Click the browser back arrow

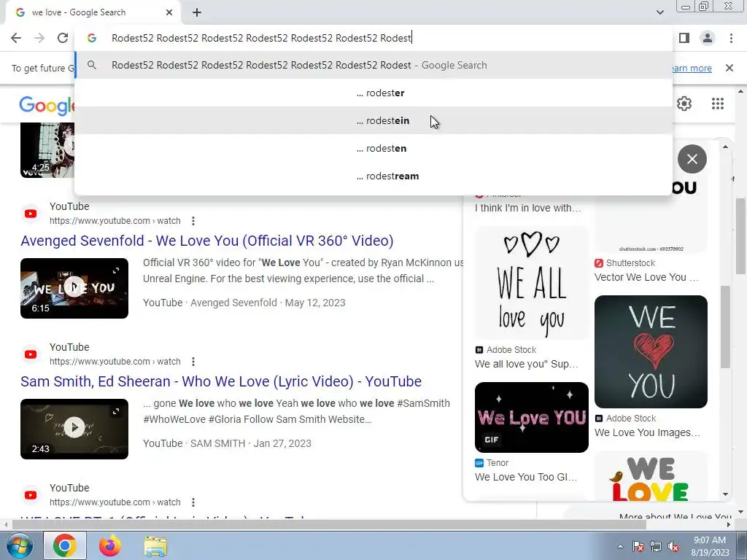(16, 38)
